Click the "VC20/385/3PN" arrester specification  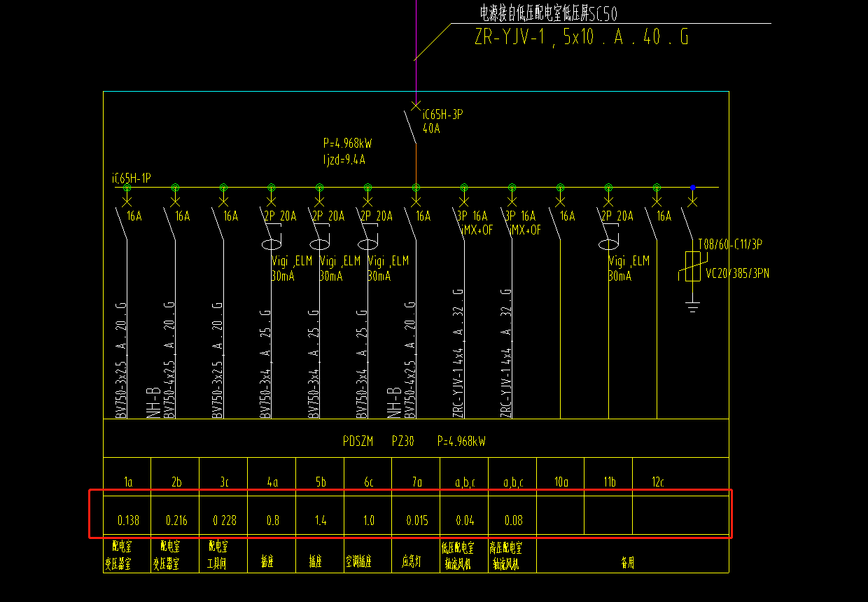737,274
